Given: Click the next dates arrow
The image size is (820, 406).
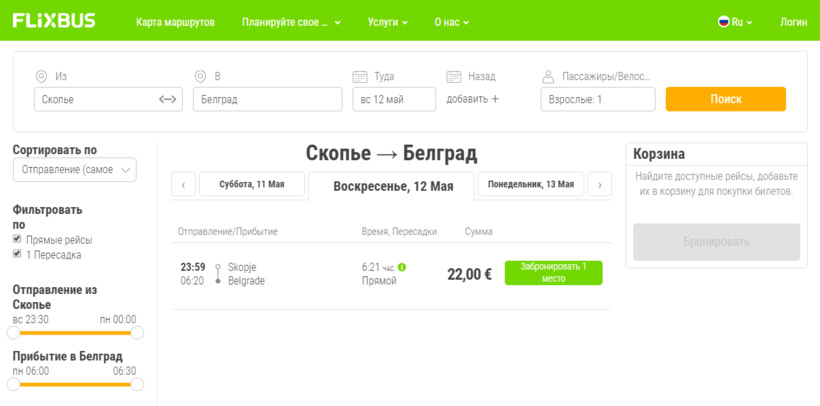Looking at the screenshot, I should point(598,185).
